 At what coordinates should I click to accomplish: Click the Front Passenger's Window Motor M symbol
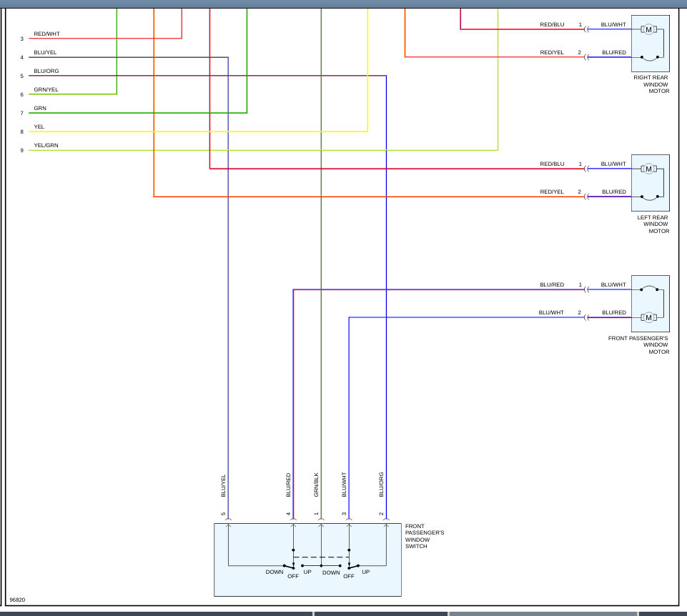(x=648, y=317)
